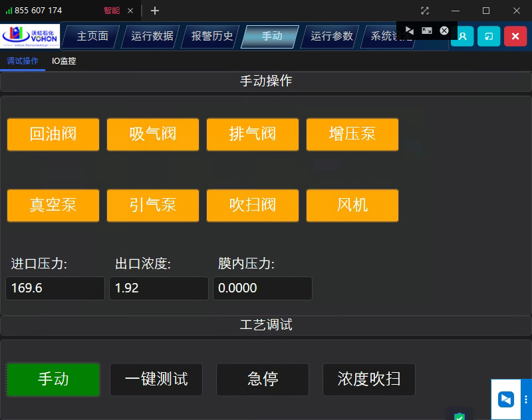Click the teal restore window icon button
The width and height of the screenshot is (532, 420).
[489, 37]
